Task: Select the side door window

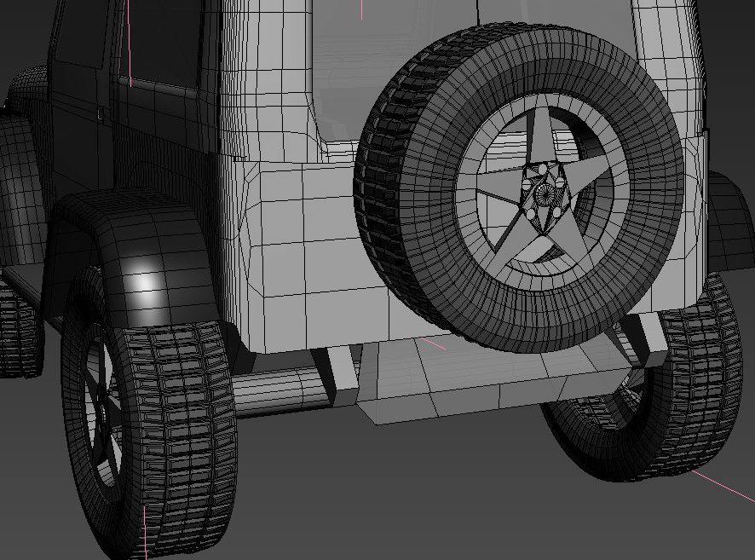Action: click(160, 43)
